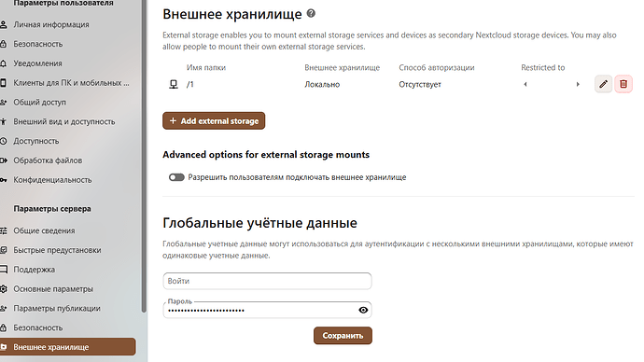Click gear icon beside Основные параметры

pyautogui.click(x=4, y=289)
